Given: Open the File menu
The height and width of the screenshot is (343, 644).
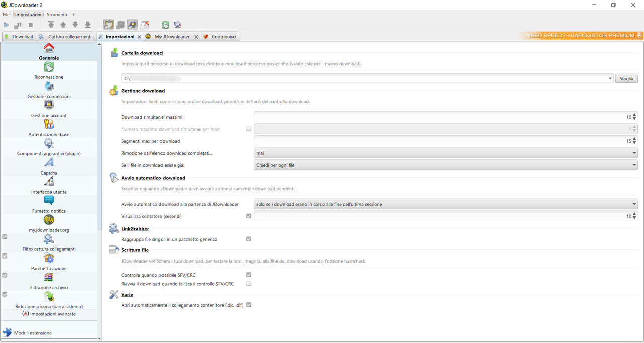Looking at the screenshot, I should tap(6, 15).
